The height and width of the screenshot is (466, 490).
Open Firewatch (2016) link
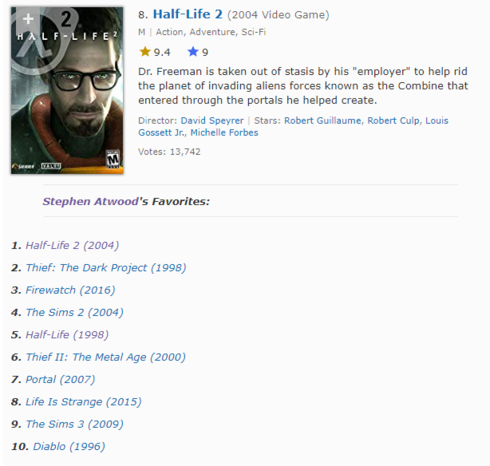click(70, 290)
